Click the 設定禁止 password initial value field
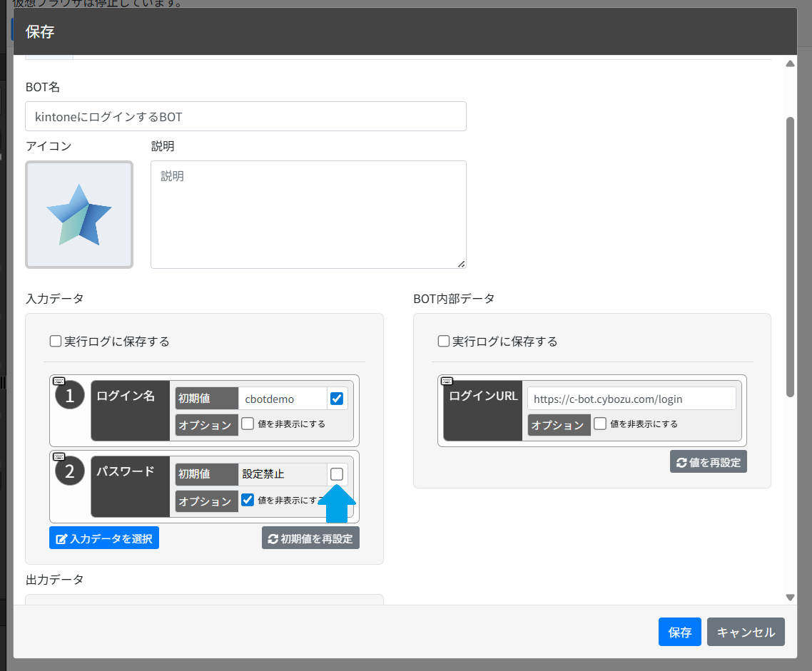The image size is (812, 671). (283, 474)
